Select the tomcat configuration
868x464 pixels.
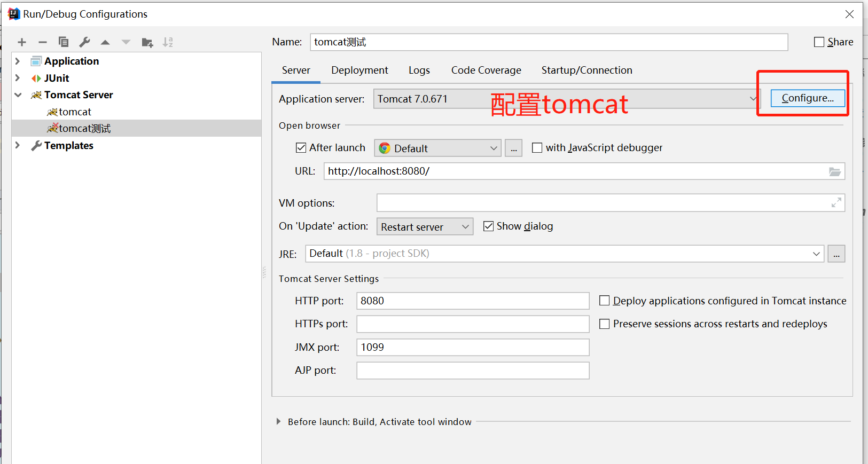click(x=75, y=112)
